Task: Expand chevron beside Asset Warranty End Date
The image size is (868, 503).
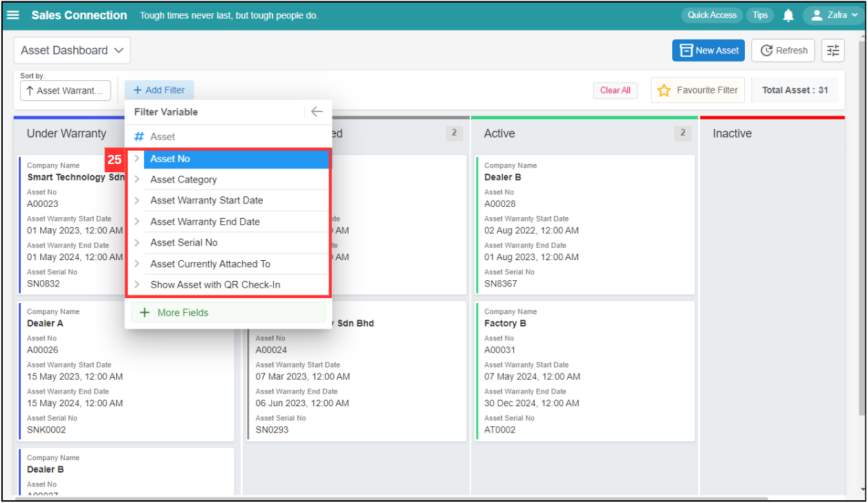Action: (136, 221)
